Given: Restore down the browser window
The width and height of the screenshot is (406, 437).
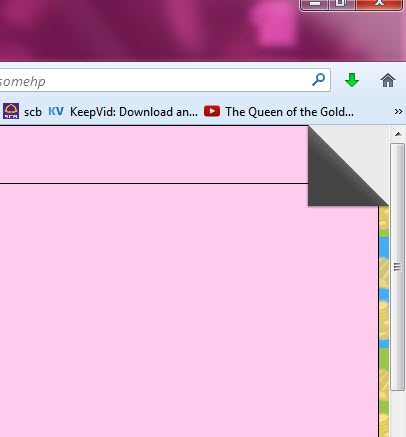Looking at the screenshot, I should pos(342,4).
